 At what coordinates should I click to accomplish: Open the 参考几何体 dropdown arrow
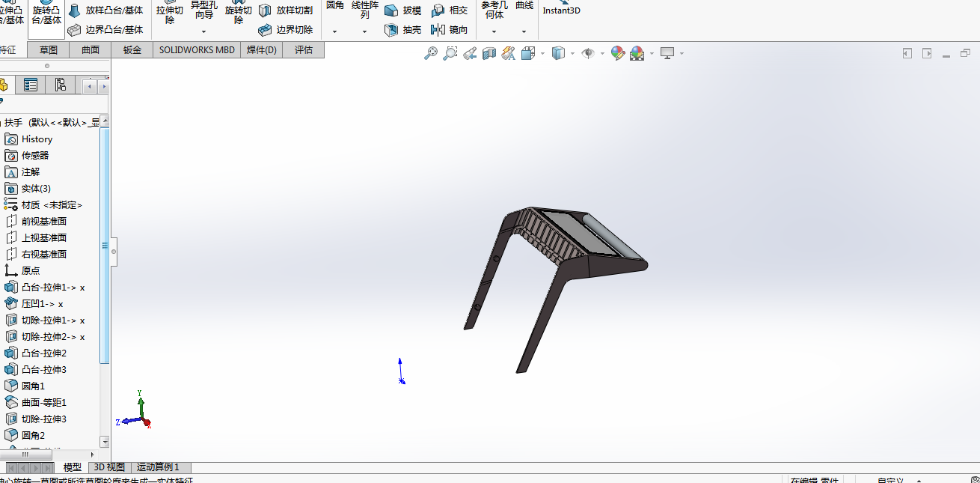tap(494, 31)
